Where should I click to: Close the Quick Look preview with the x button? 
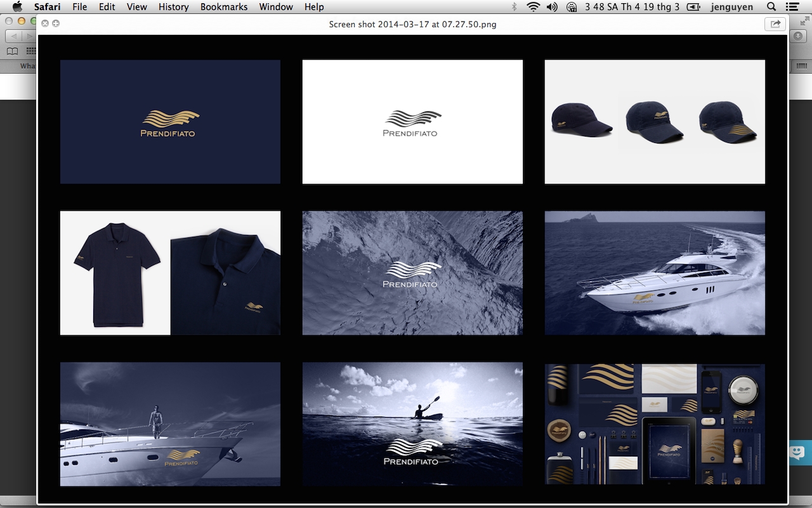click(45, 23)
